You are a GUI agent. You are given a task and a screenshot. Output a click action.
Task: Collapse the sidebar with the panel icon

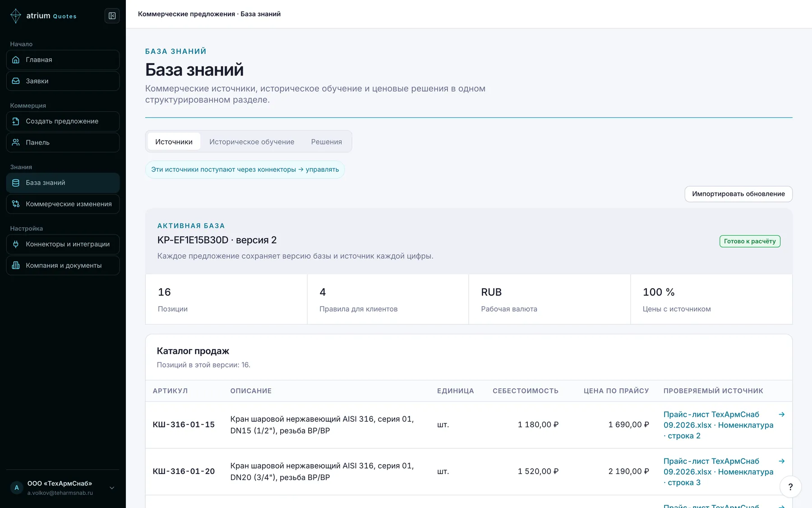tap(112, 16)
